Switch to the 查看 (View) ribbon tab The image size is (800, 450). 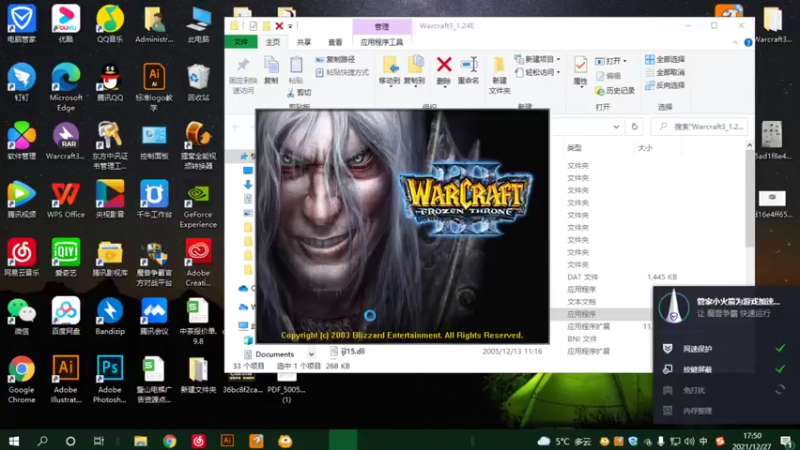[x=335, y=42]
